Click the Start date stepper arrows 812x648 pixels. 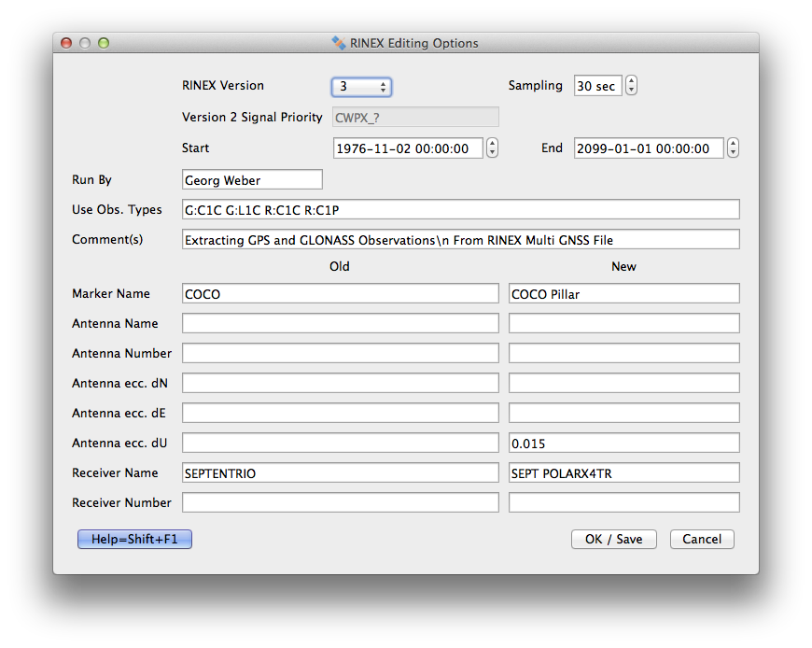[493, 148]
